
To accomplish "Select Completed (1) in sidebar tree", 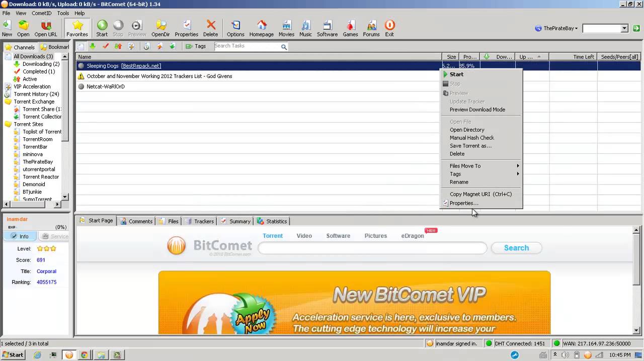I will tap(39, 71).
